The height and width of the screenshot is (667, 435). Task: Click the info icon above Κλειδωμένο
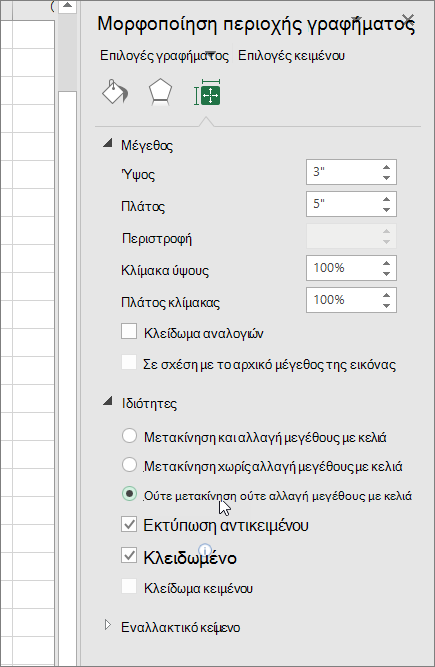pyautogui.click(x=205, y=549)
